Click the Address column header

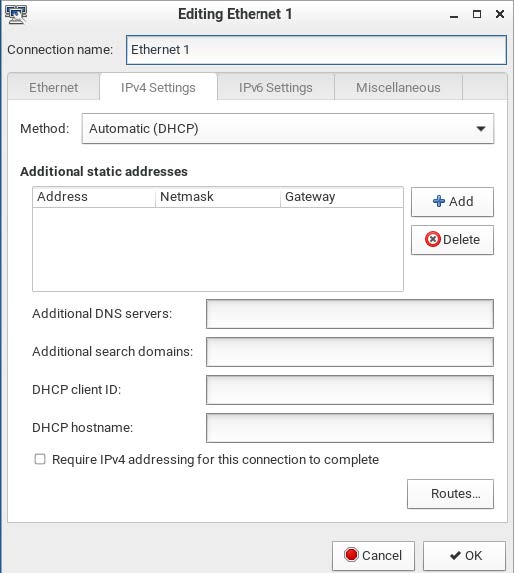click(x=94, y=197)
